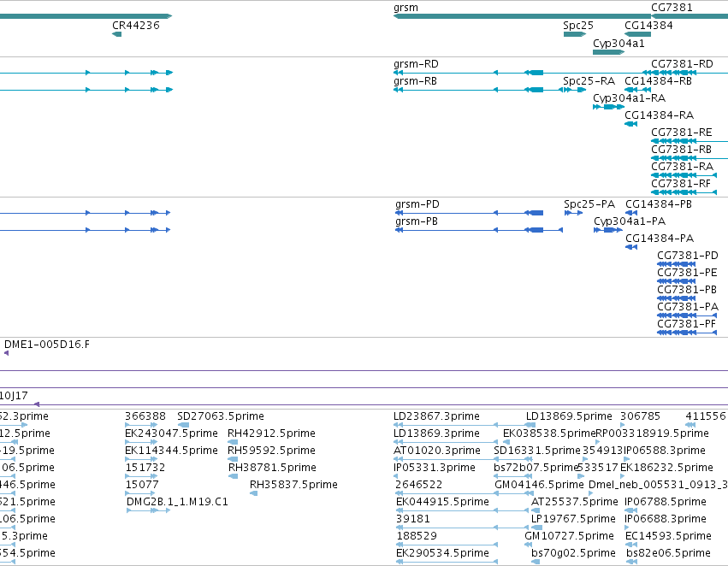
Task: Select the grsm gene label
Action: 405,8
